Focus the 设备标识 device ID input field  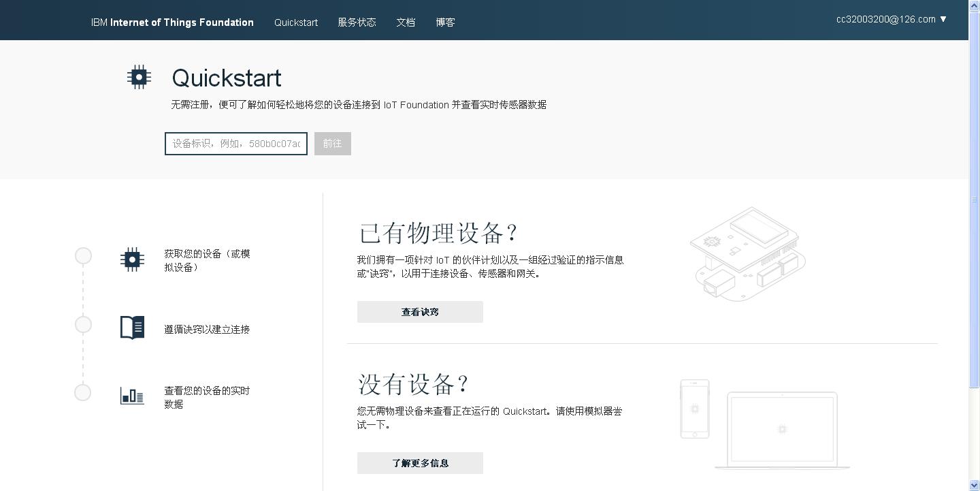click(x=236, y=144)
